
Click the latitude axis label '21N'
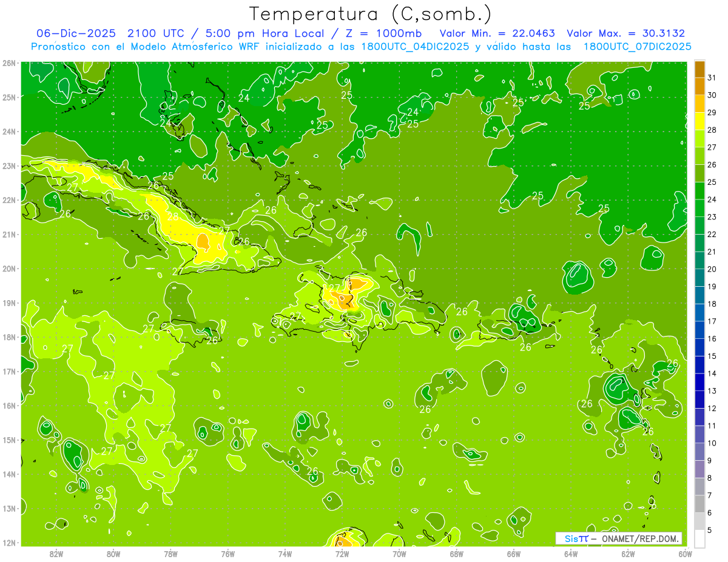(8, 235)
